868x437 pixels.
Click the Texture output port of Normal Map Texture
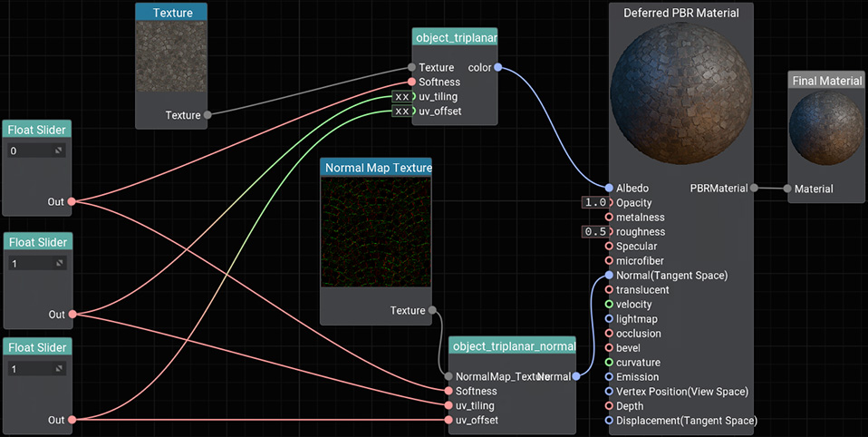tap(432, 311)
